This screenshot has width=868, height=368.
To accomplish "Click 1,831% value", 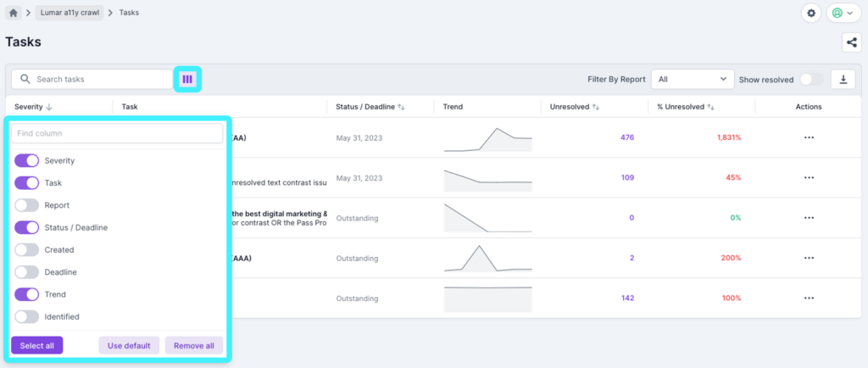I will click(729, 137).
